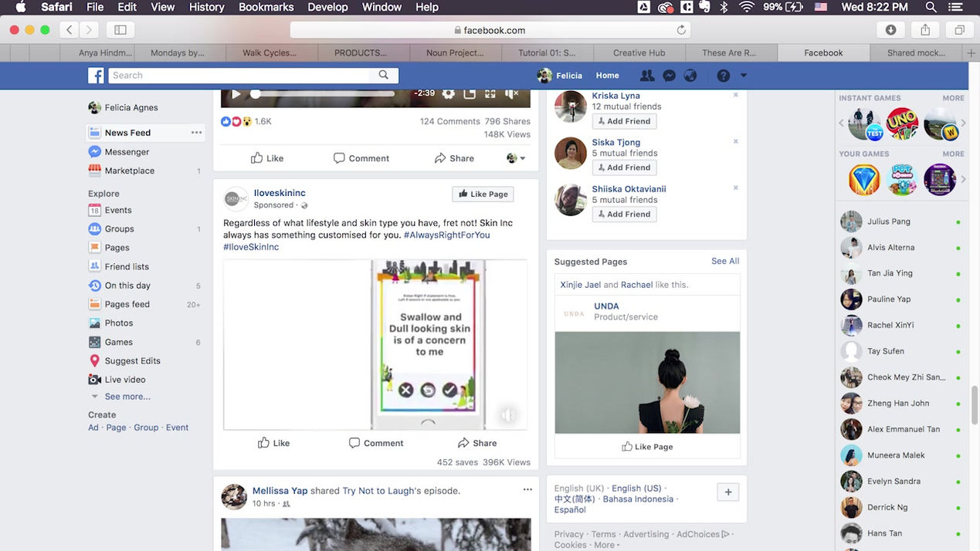
Task: Click See All suggested pages
Action: [725, 262]
